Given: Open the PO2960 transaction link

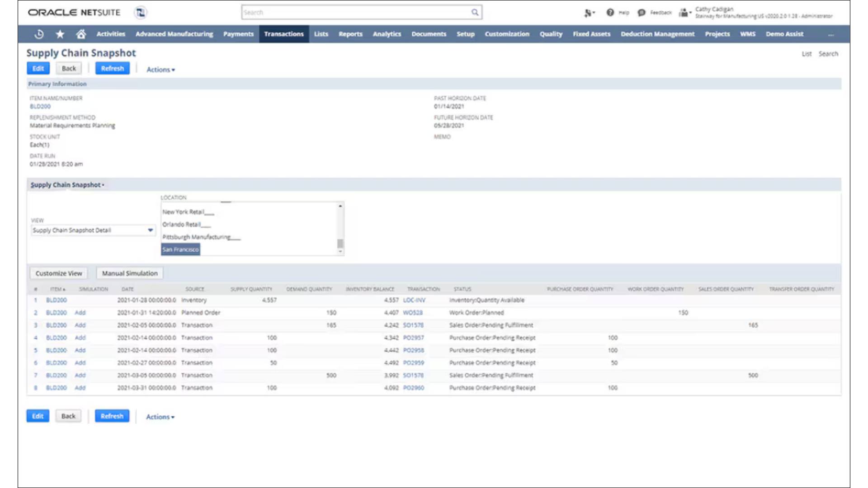Looking at the screenshot, I should [414, 388].
